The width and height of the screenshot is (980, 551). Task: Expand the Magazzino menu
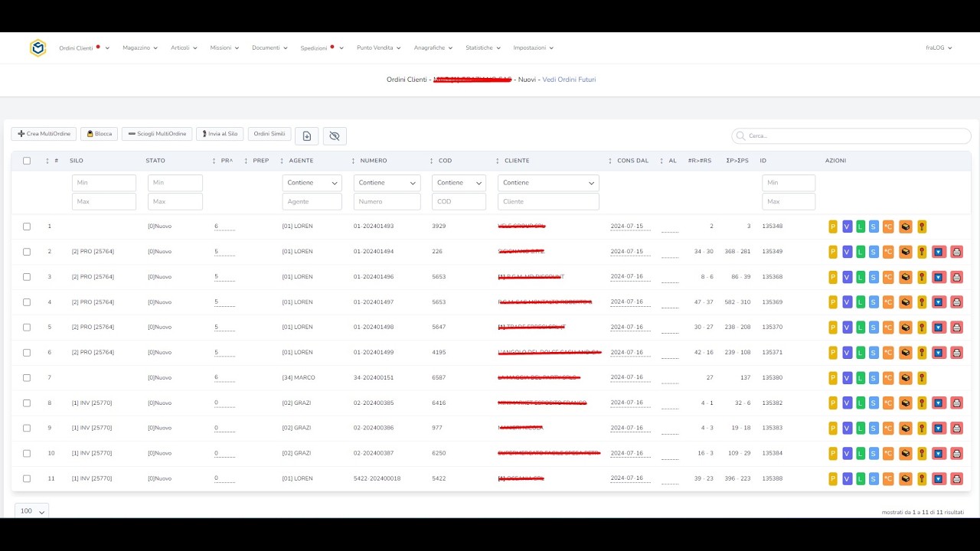(x=140, y=47)
